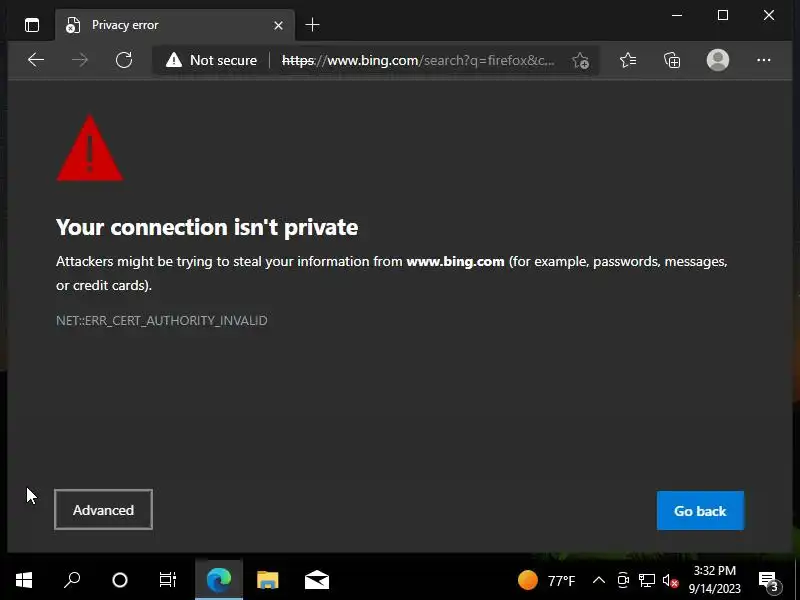Minimize the Edge window
Screen dimensions: 800x600
[677, 15]
